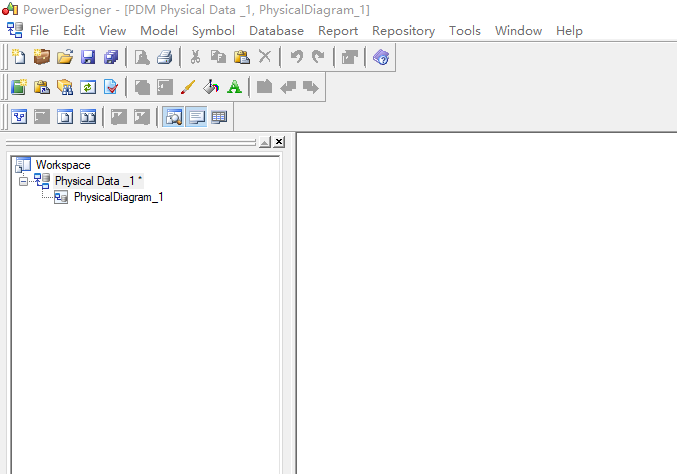This screenshot has height=474, width=677.
Task: Open the View menu
Action: (x=112, y=31)
